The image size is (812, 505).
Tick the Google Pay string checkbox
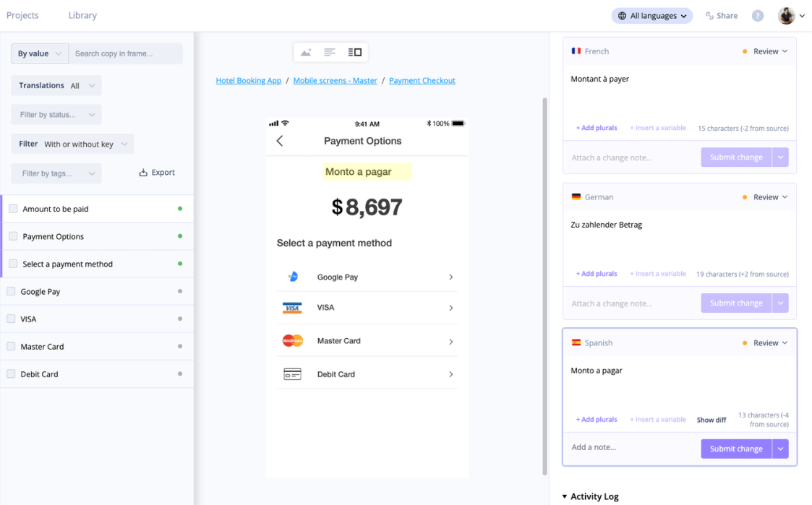click(x=12, y=290)
